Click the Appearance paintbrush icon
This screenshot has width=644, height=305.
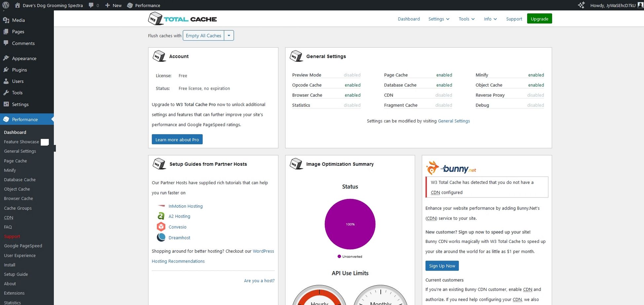click(6, 58)
